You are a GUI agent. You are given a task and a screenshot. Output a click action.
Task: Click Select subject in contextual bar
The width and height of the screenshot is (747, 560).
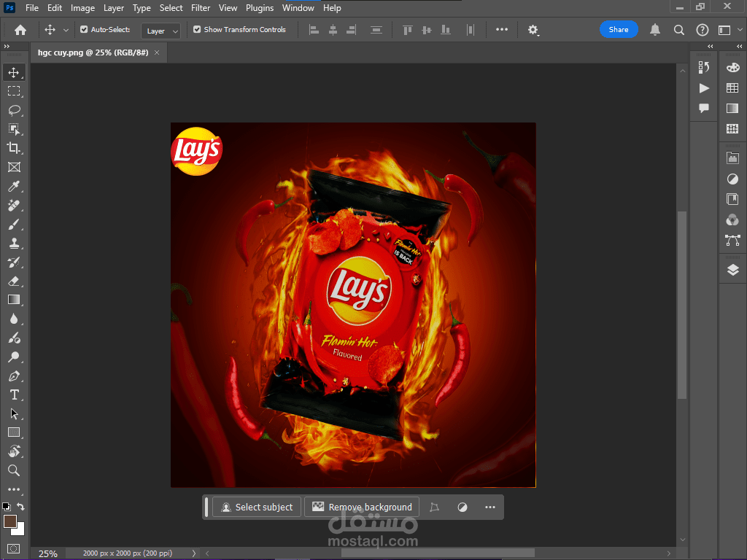pos(257,507)
